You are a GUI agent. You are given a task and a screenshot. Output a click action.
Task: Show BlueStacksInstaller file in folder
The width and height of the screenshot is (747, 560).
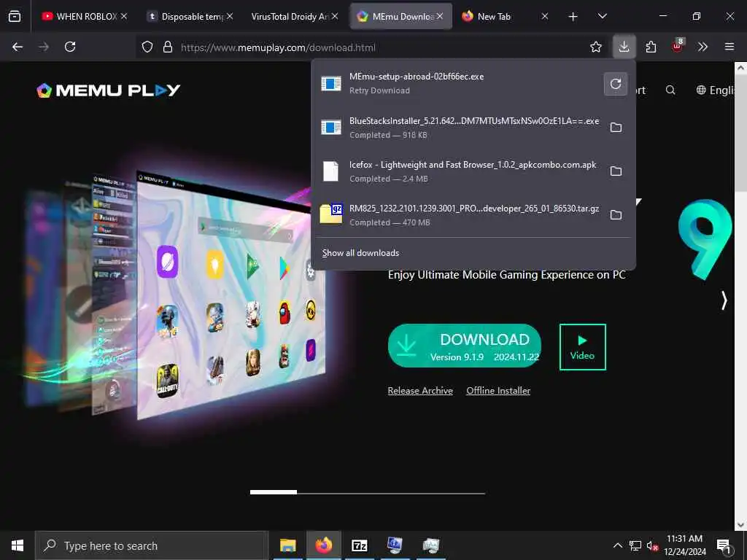pos(616,128)
